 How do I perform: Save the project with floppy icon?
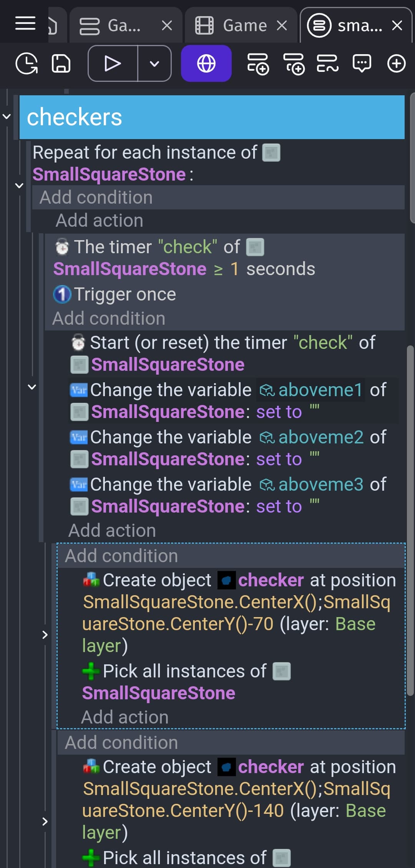pos(61,63)
